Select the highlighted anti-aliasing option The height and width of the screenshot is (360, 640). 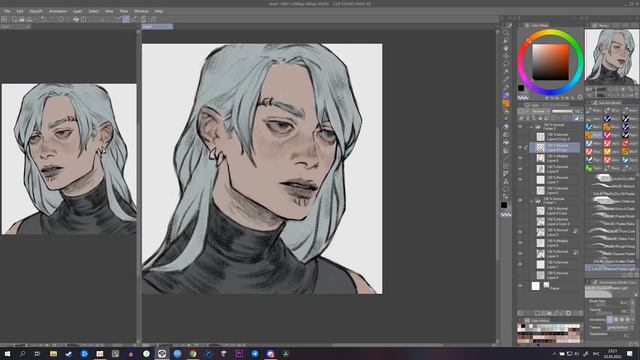(x=610, y=320)
